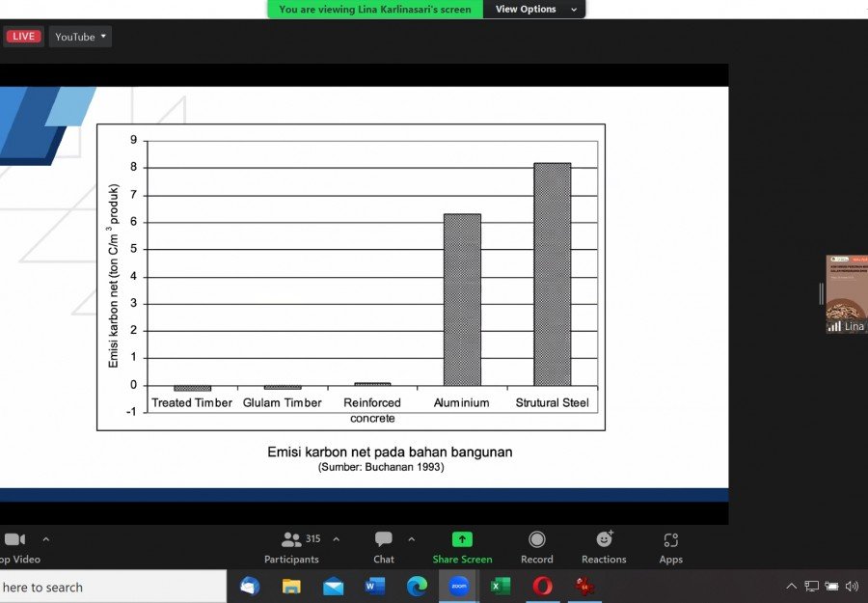868x603 pixels.
Task: Click the red taskbar app icon after Opera
Action: 584,586
